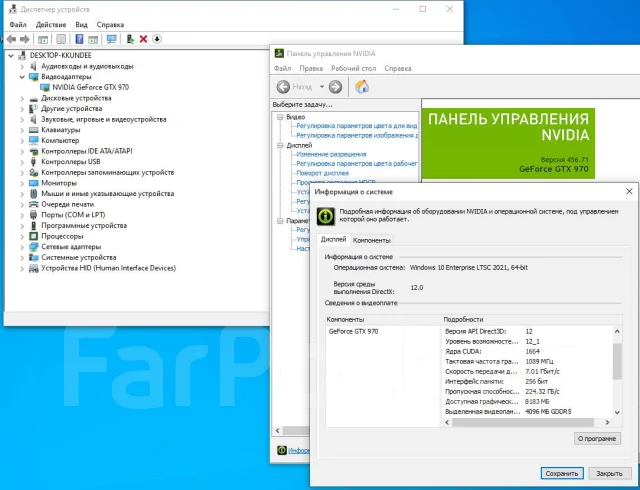Open Действие menu in Device Manager
This screenshot has width=640, height=490.
tap(51, 25)
